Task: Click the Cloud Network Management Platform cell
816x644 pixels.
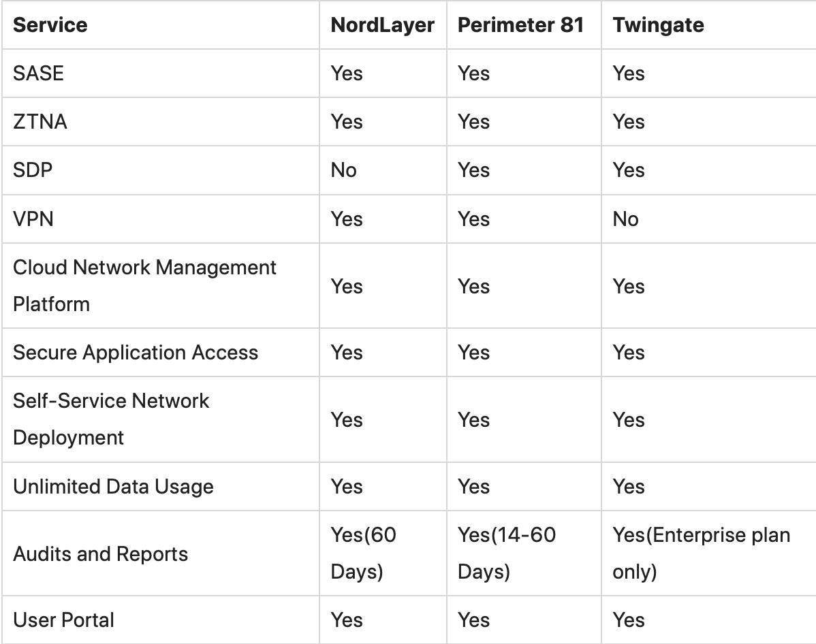Action: pos(144,286)
